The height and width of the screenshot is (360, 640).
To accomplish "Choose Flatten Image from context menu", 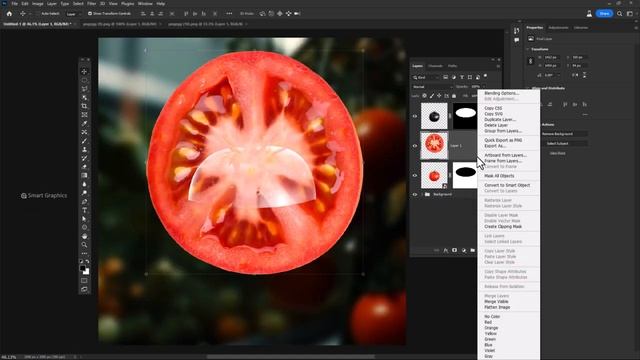I will (497, 307).
